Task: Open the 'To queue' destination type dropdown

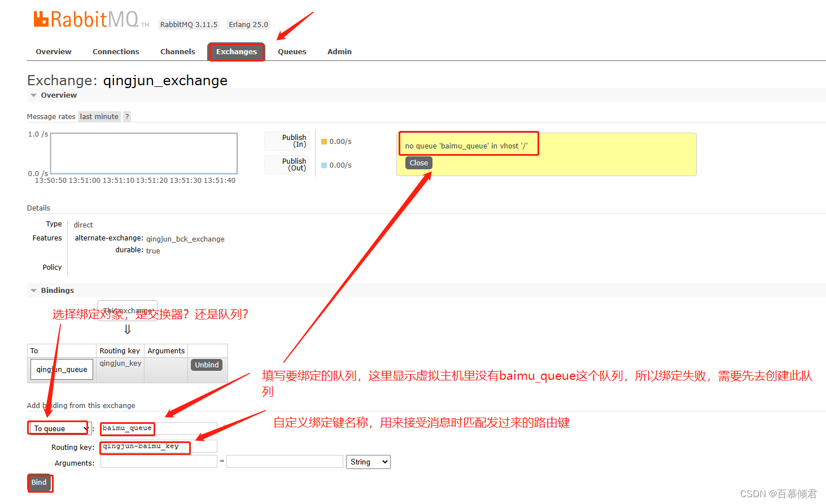Action: 59,428
